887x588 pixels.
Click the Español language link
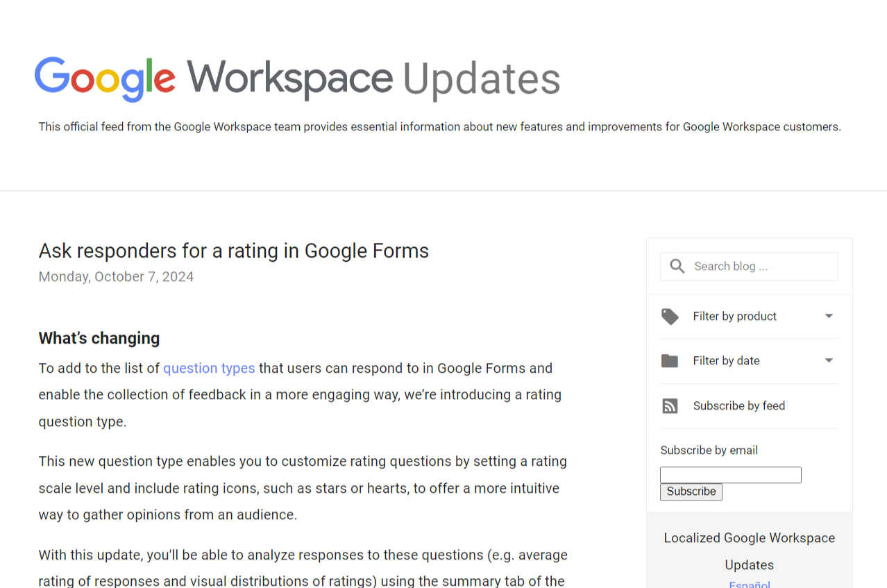(749, 584)
